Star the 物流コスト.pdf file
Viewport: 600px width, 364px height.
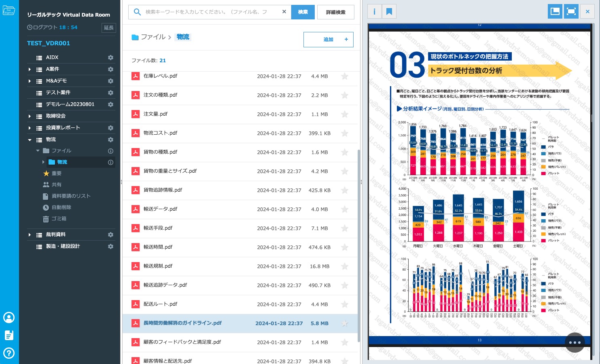pos(345,133)
